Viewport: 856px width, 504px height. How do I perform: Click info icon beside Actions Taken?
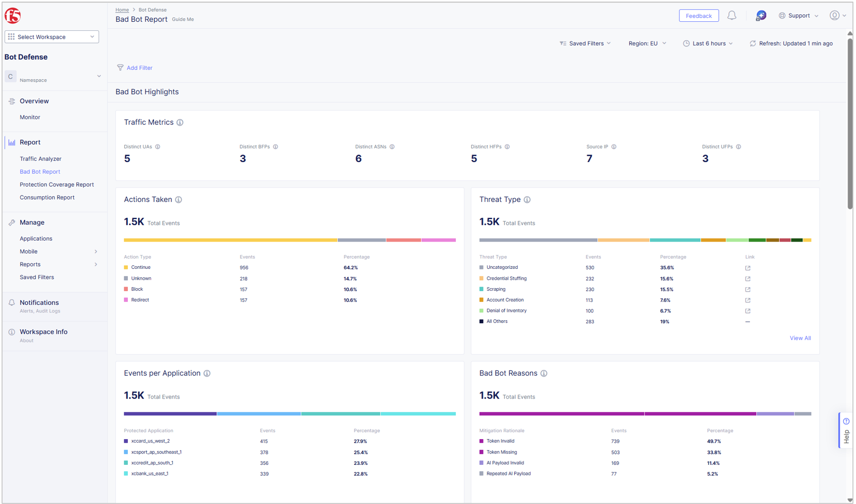178,200
